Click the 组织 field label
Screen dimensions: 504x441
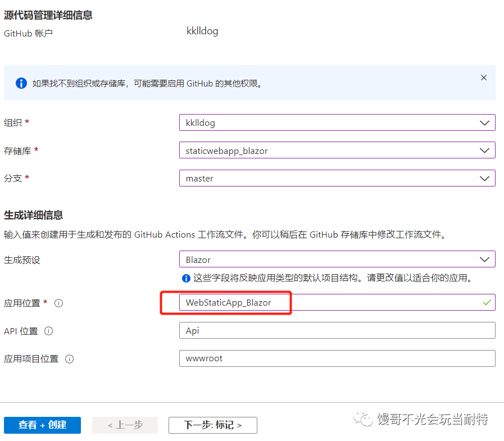[x=13, y=122]
